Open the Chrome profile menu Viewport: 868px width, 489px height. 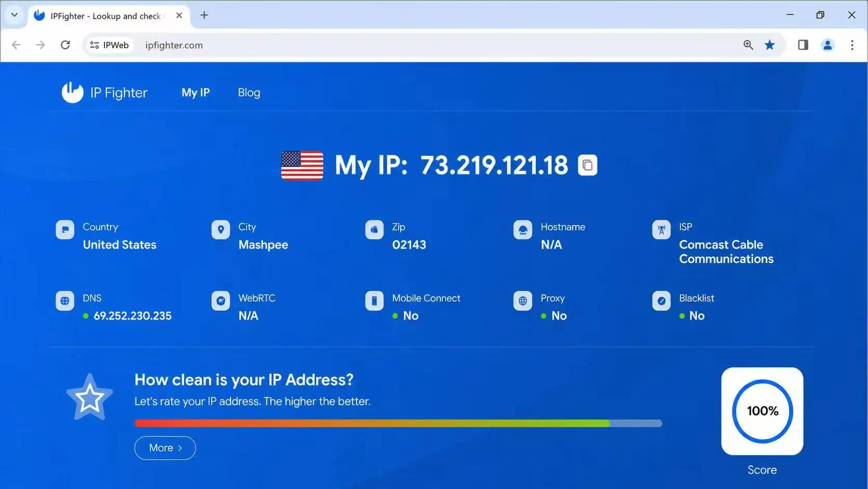coord(828,45)
